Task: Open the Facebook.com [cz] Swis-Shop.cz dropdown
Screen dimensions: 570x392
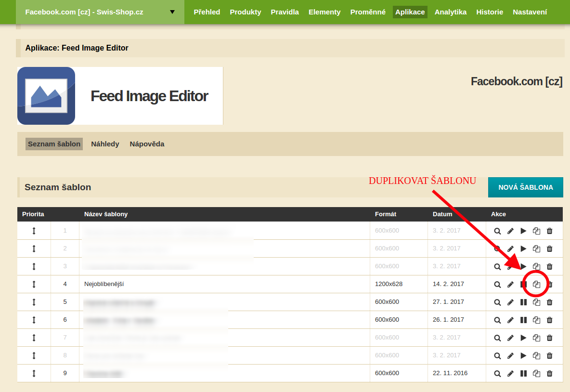Action: pyautogui.click(x=100, y=12)
